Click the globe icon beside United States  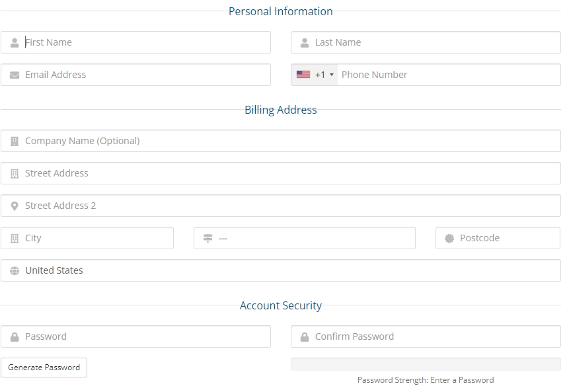coord(15,270)
